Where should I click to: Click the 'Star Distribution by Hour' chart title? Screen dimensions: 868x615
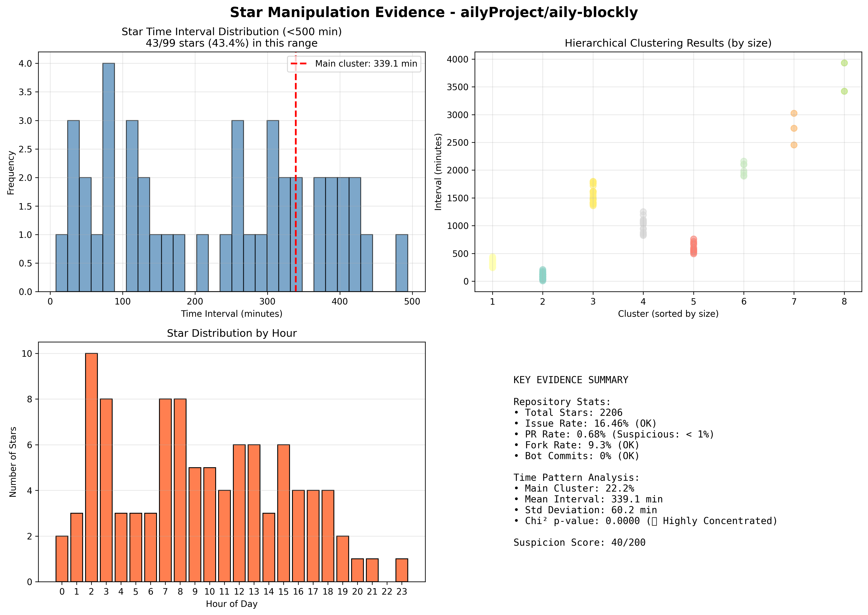pyautogui.click(x=231, y=333)
